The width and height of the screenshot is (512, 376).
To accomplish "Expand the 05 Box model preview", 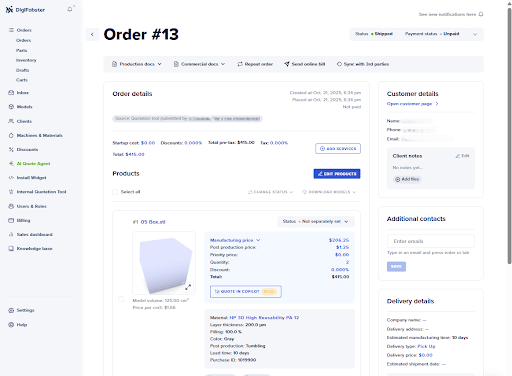I will [x=188, y=287].
